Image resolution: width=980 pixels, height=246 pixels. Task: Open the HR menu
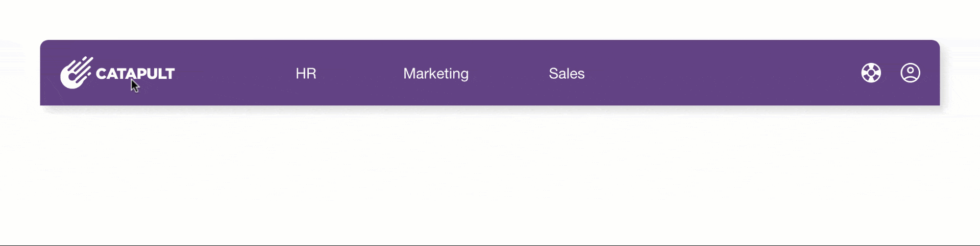point(306,74)
